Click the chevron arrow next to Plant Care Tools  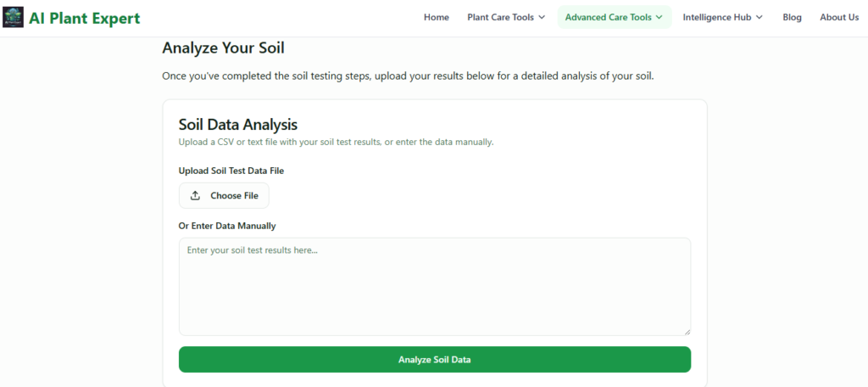(x=542, y=18)
